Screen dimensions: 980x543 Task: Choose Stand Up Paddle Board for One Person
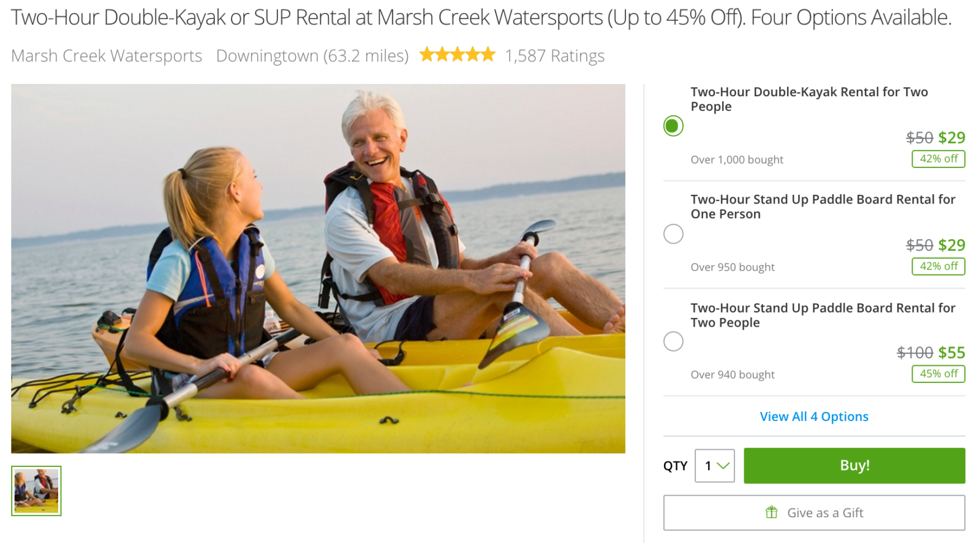(x=673, y=234)
